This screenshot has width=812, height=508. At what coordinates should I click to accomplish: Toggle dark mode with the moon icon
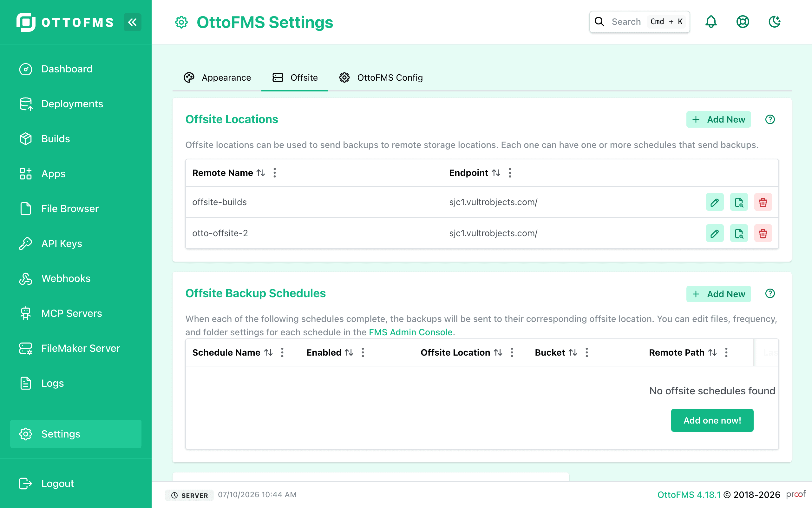click(x=775, y=22)
